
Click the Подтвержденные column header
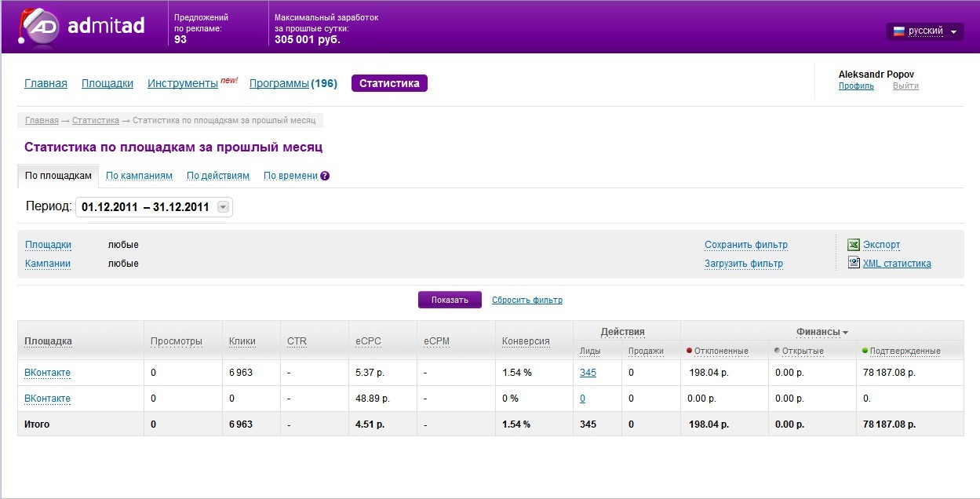(905, 351)
